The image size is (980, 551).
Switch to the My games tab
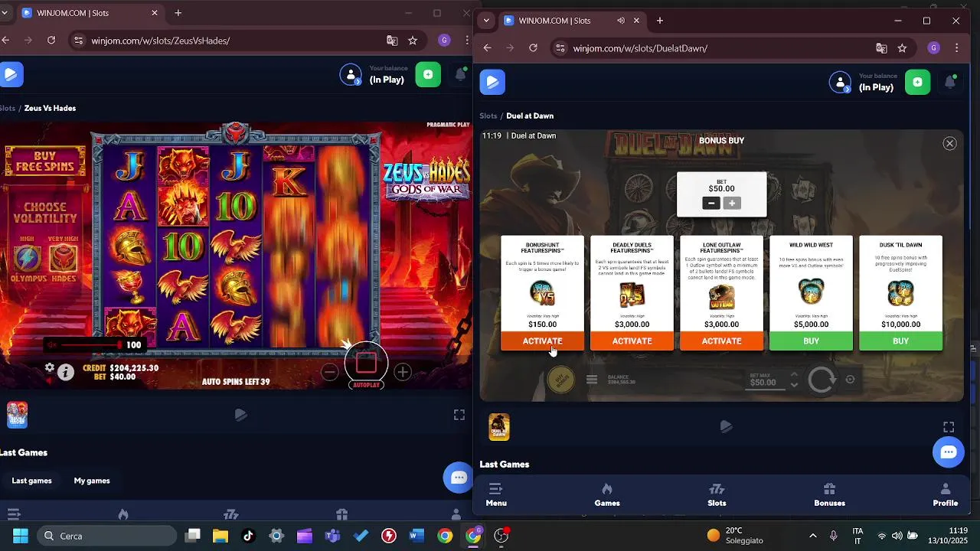(92, 481)
